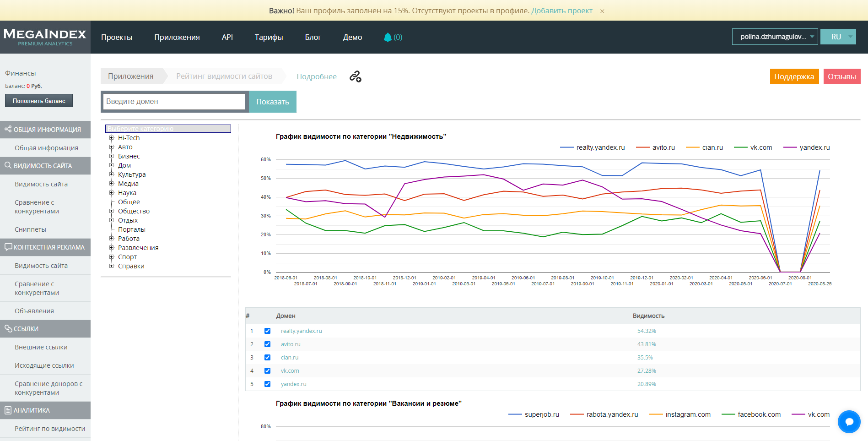Open Сравнение доноров с конкурентами item
This screenshot has width=868, height=441.
[x=49, y=388]
